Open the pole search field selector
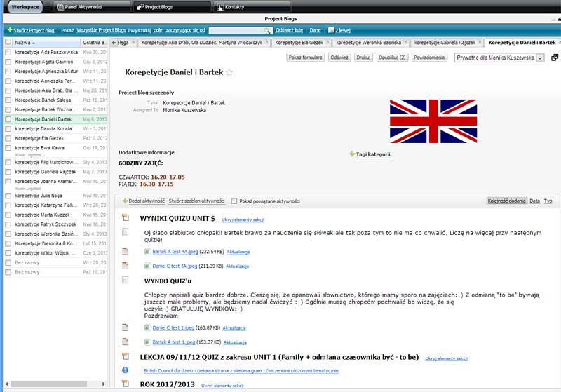 point(158,30)
